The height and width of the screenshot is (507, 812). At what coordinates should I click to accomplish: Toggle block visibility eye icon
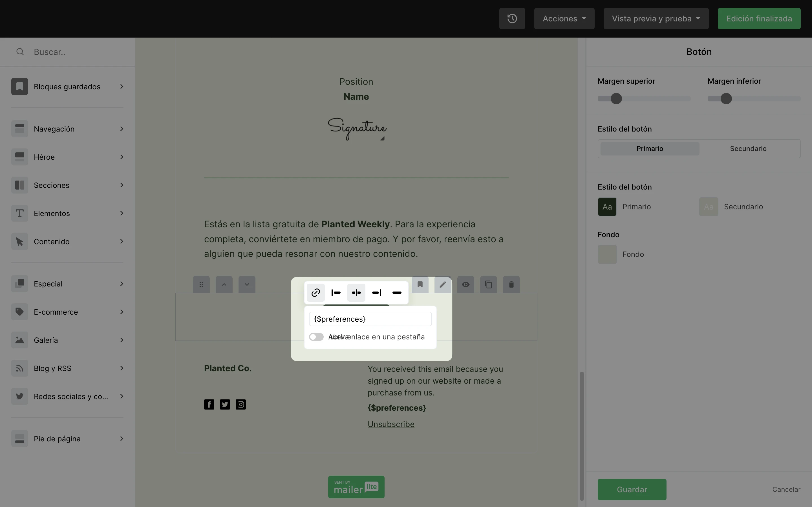click(465, 285)
